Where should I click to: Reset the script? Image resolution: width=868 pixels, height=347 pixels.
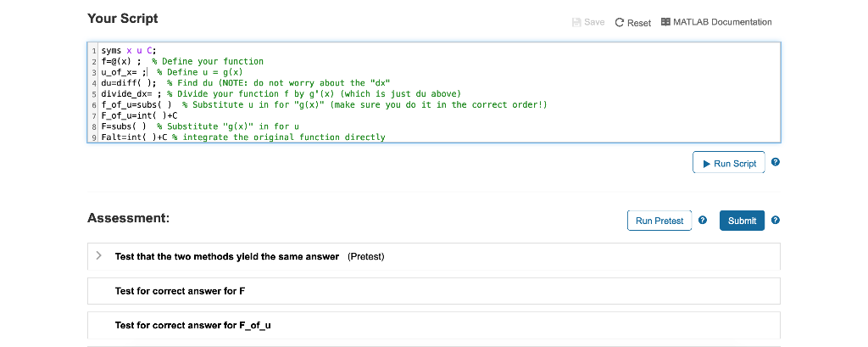point(633,23)
